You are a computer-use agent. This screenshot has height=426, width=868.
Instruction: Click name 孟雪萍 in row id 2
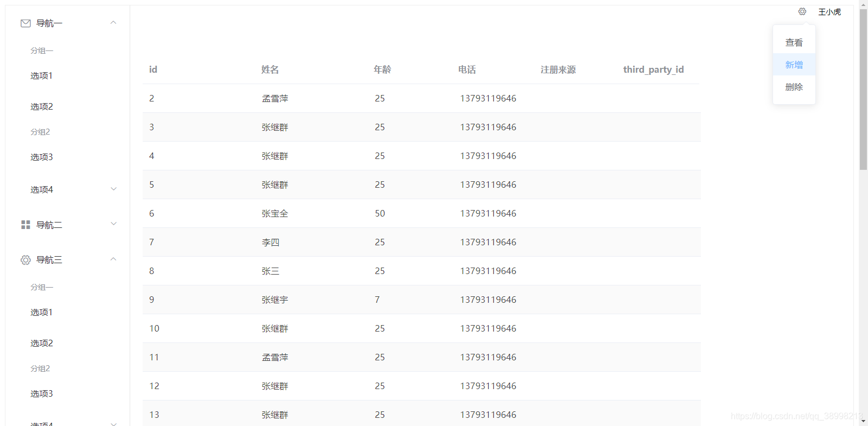275,98
